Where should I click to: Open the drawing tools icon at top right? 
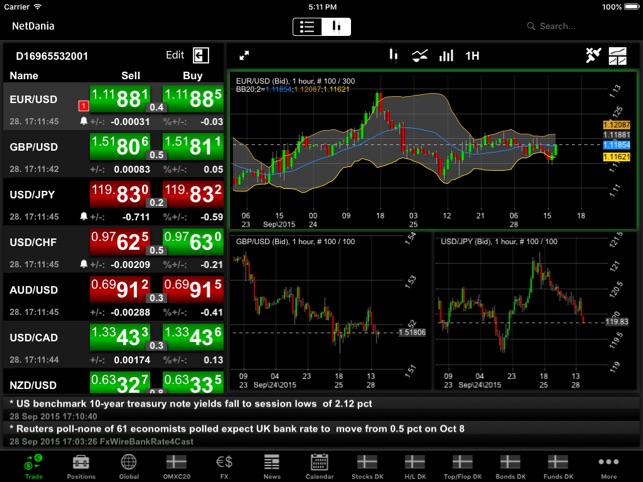point(593,55)
